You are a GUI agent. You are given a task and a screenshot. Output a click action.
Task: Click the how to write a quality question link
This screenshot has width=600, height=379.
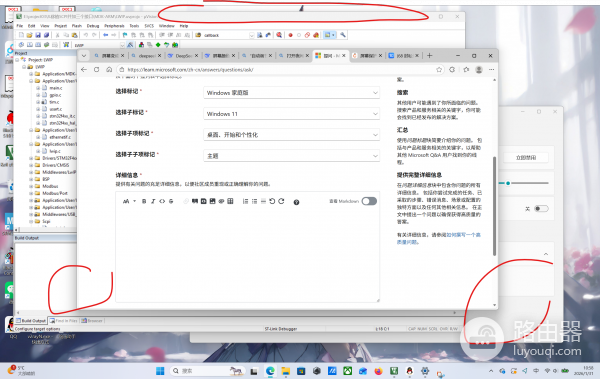point(439,239)
